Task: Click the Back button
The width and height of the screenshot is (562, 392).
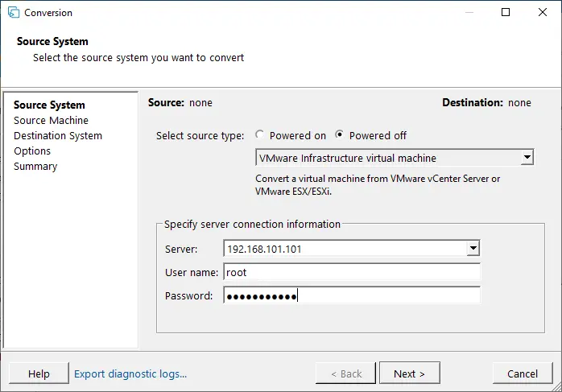Action: (346, 373)
